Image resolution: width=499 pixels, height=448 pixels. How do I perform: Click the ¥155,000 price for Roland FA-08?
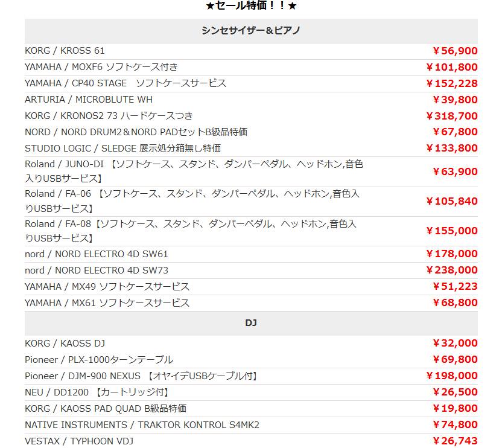(452, 231)
